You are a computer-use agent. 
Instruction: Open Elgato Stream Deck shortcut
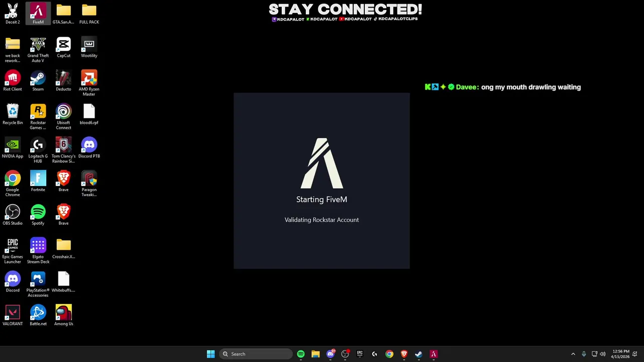[x=38, y=251]
